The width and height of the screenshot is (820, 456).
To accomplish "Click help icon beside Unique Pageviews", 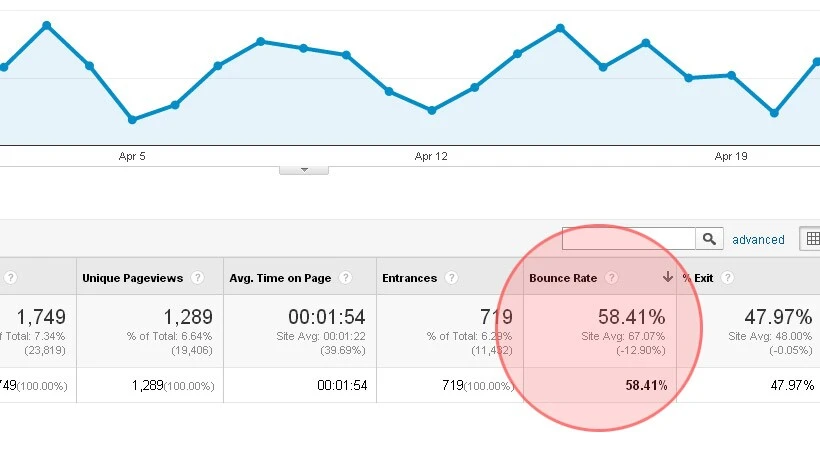I will 198,278.
